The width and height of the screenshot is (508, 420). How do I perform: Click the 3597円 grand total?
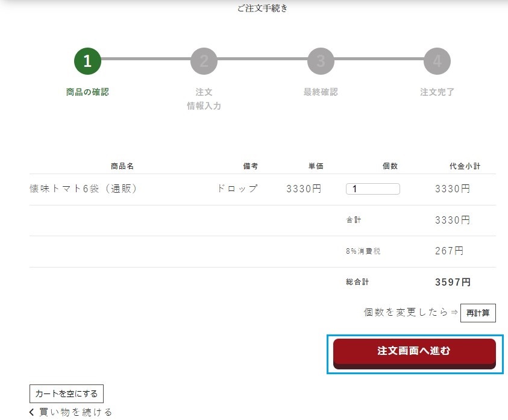point(453,282)
